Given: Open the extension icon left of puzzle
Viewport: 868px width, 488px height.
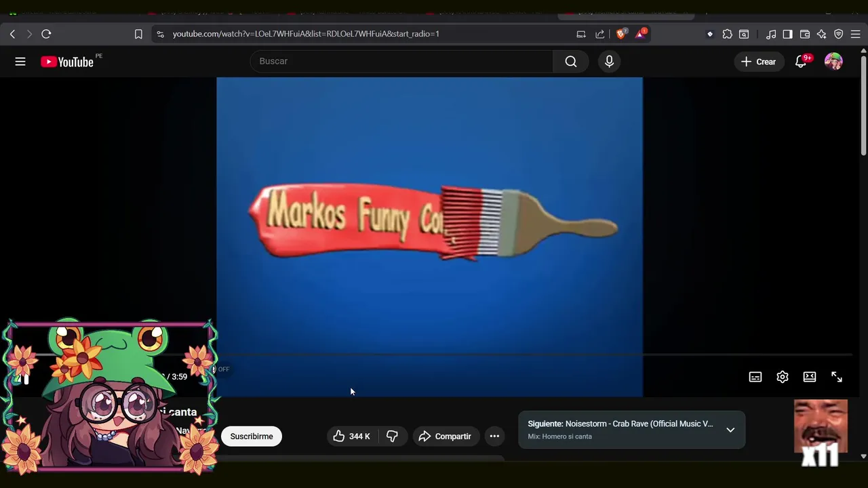Looking at the screenshot, I should (710, 34).
